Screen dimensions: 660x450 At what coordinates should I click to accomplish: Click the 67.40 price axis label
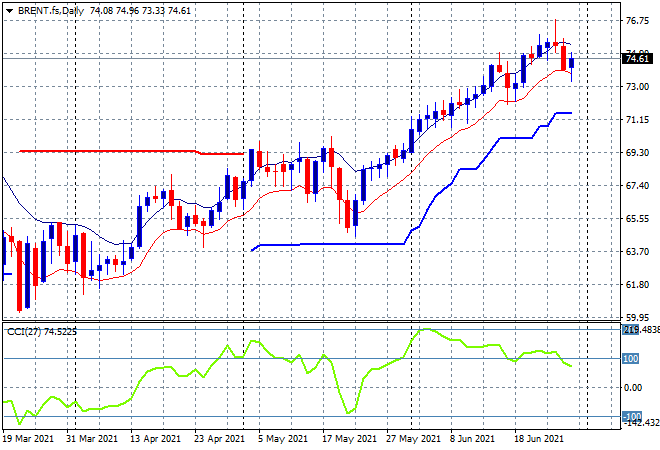[637, 185]
